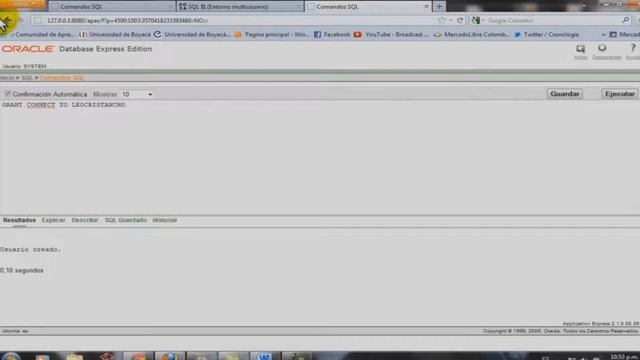640x360 pixels.
Task: Open the Ayuda help question mark icon
Action: click(633, 48)
